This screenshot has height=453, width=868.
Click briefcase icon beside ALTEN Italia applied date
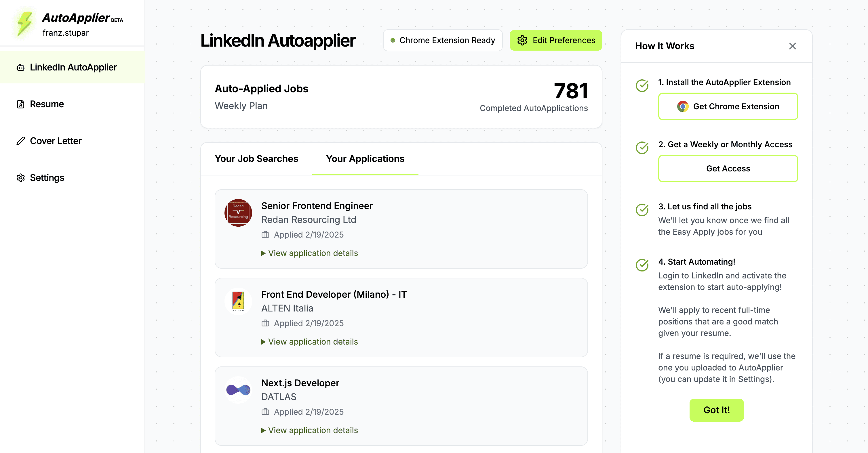click(265, 323)
